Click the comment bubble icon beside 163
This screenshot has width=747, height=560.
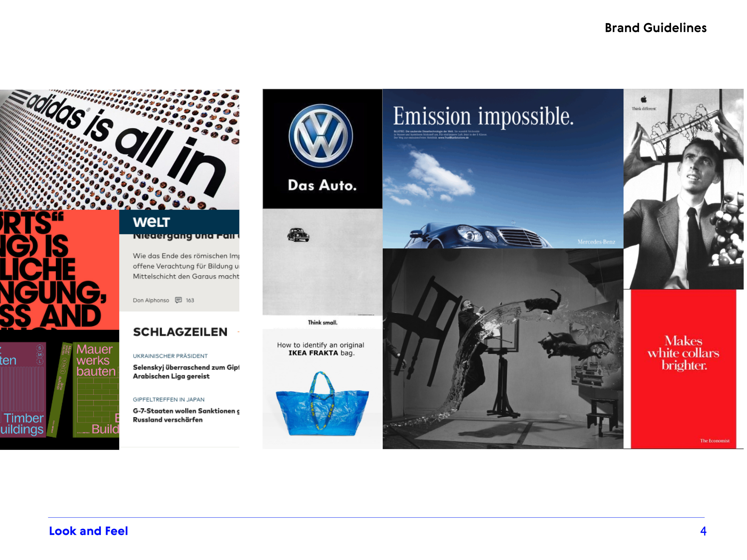tap(178, 300)
